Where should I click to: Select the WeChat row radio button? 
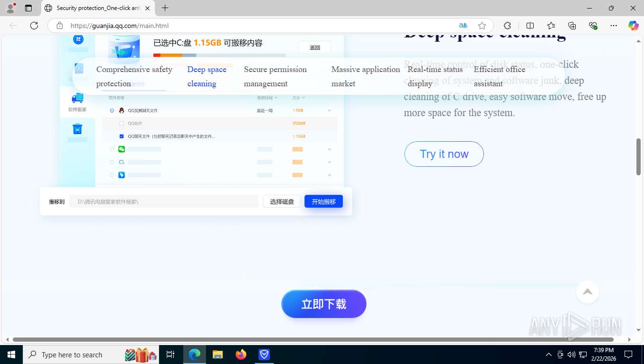click(112, 149)
